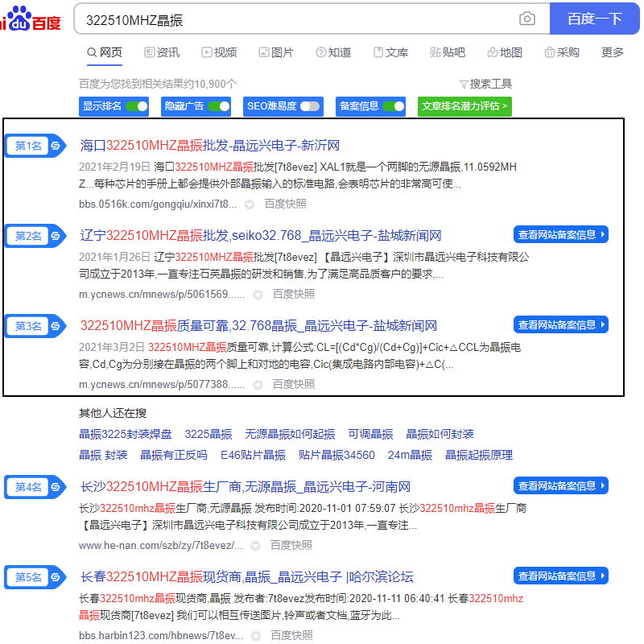The height and width of the screenshot is (644, 644).
Task: Click related search 晶振起振原理
Action: 479,455
